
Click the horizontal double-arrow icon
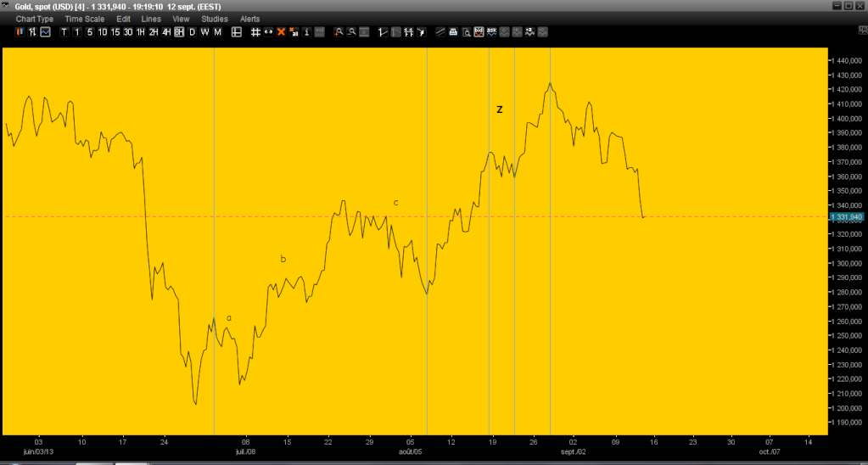[268, 32]
